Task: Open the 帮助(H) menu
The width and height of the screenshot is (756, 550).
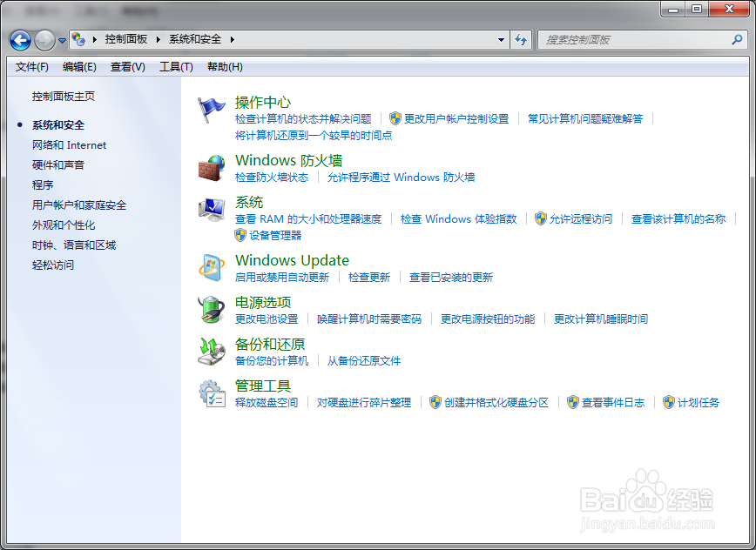Action: (x=225, y=67)
